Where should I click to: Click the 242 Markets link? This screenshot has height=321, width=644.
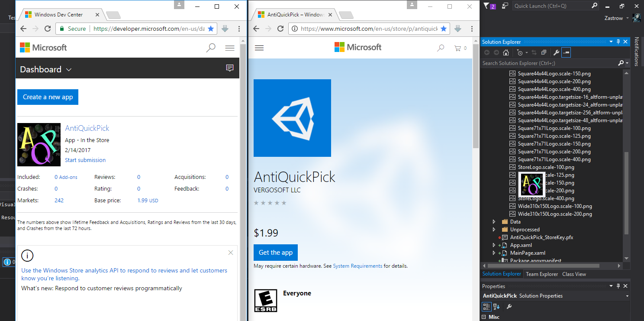pos(59,201)
